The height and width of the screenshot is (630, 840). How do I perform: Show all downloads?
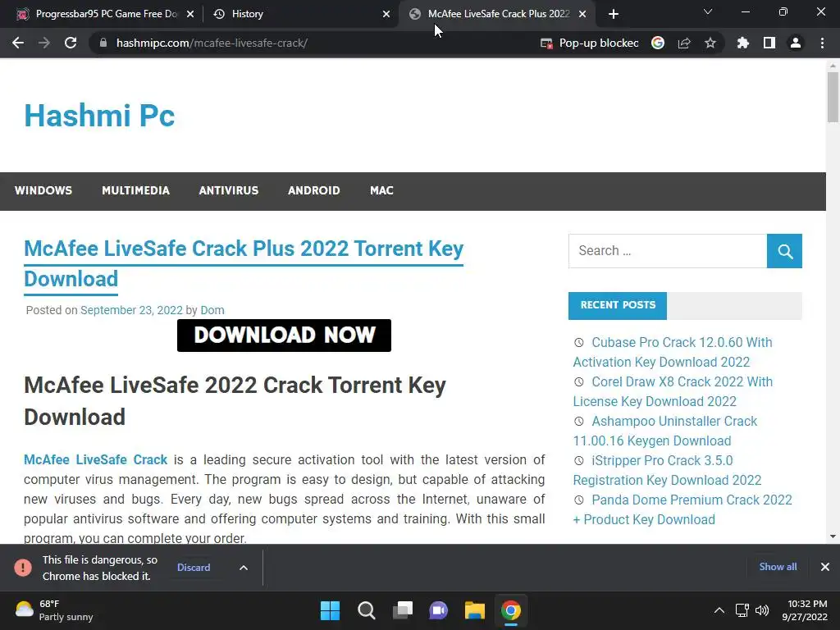click(778, 567)
